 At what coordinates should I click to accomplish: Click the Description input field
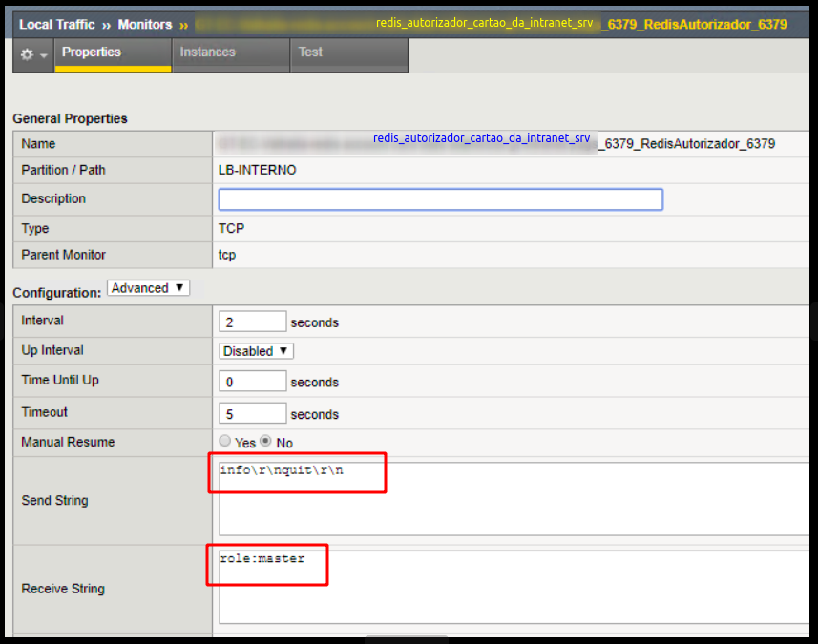point(440,199)
